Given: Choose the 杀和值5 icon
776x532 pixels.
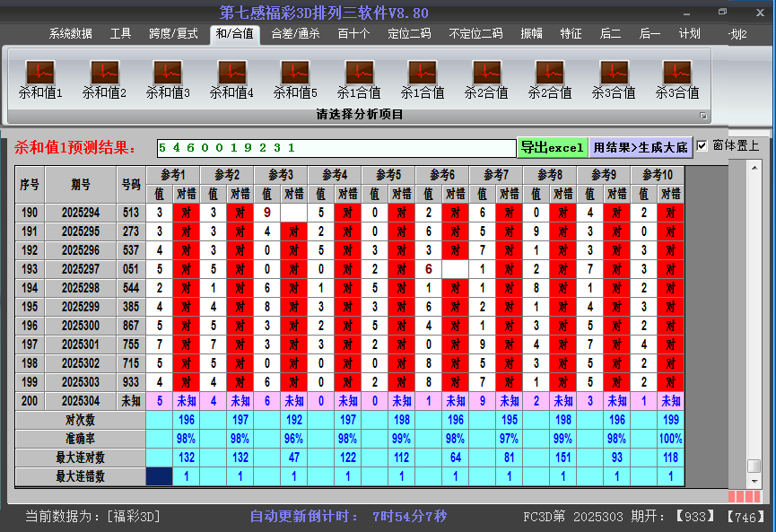Looking at the screenshot, I should (295, 73).
